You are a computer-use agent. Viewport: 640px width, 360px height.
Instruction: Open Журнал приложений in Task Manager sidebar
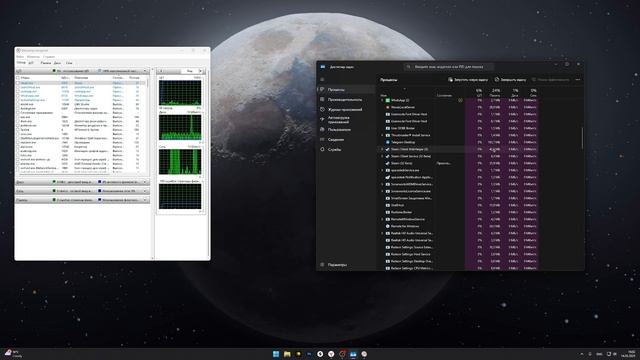[346, 109]
